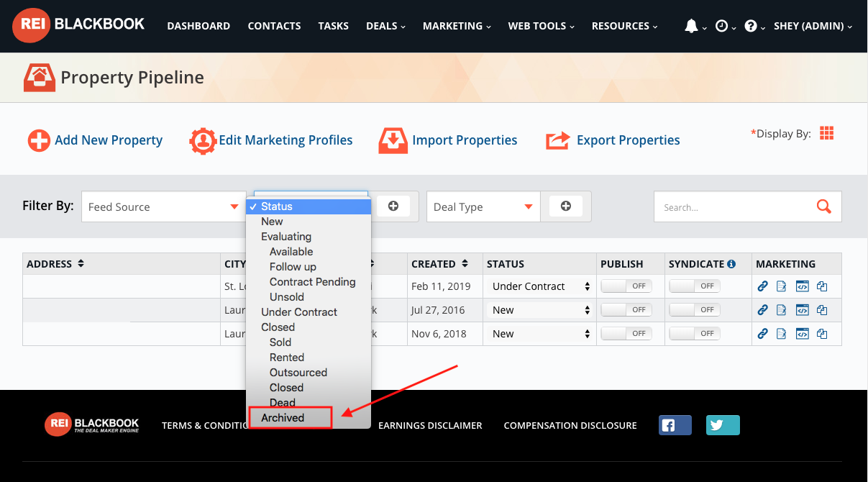Select Follow up in the Status dropdown list
The width and height of the screenshot is (868, 482).
(x=309, y=267)
